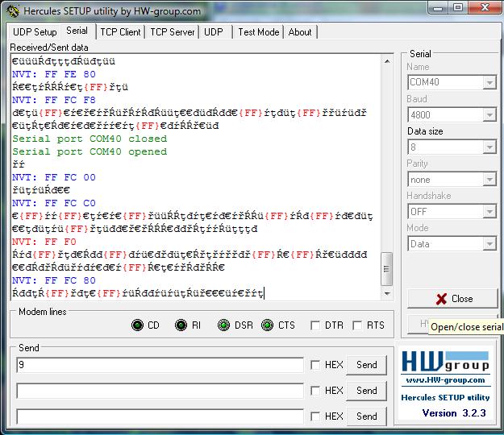Click the 'NVT: FF F0' red line

44,242
